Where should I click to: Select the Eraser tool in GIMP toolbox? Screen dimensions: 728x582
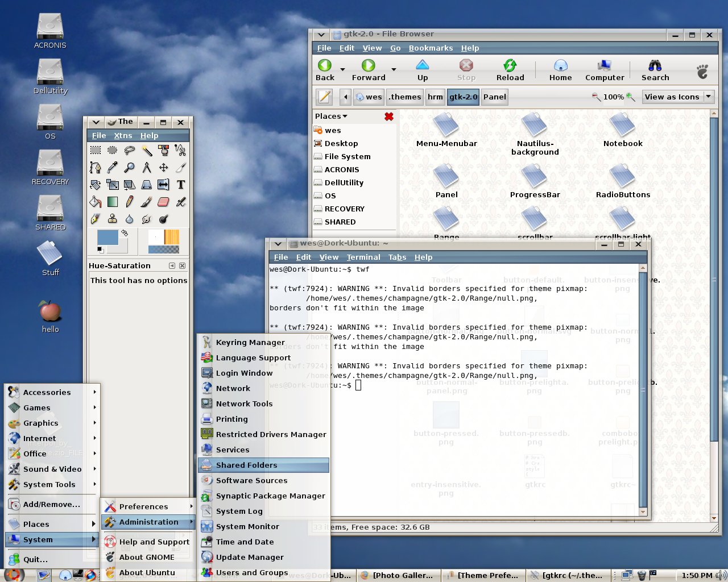(164, 202)
